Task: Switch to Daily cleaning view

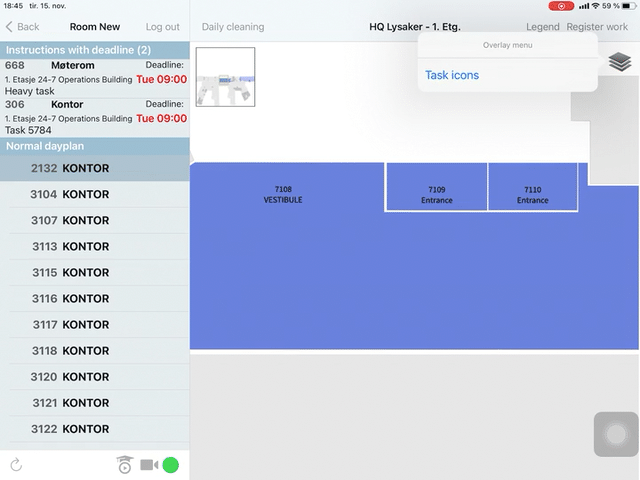Action: 233,27
